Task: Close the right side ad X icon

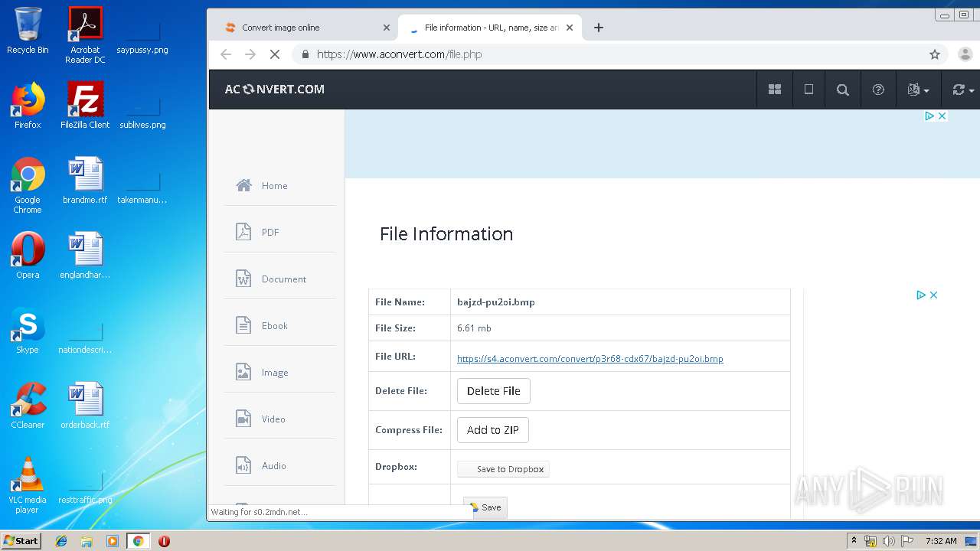Action: coord(934,295)
